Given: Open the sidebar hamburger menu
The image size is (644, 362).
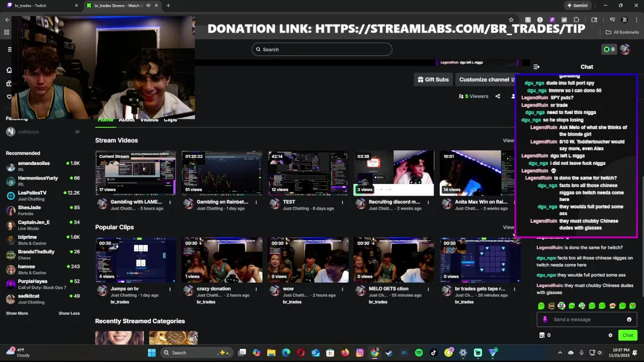Looking at the screenshot, I should coord(10,49).
